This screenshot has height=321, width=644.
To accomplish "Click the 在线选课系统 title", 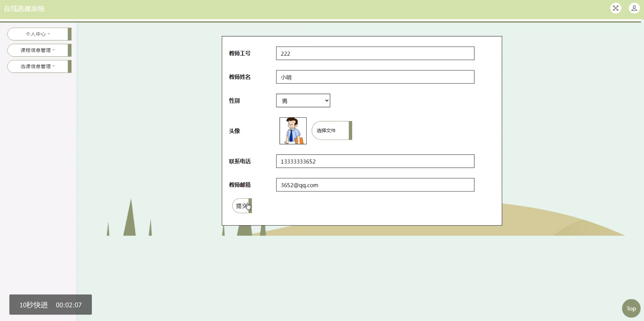I will pyautogui.click(x=24, y=9).
